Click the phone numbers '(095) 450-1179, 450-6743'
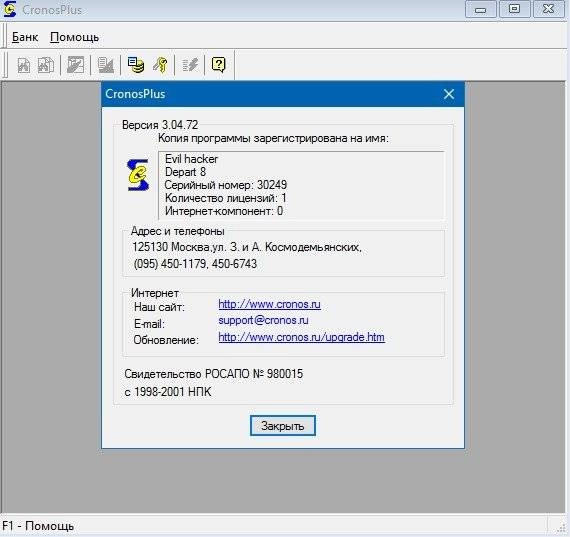This screenshot has width=570, height=537. [x=195, y=264]
